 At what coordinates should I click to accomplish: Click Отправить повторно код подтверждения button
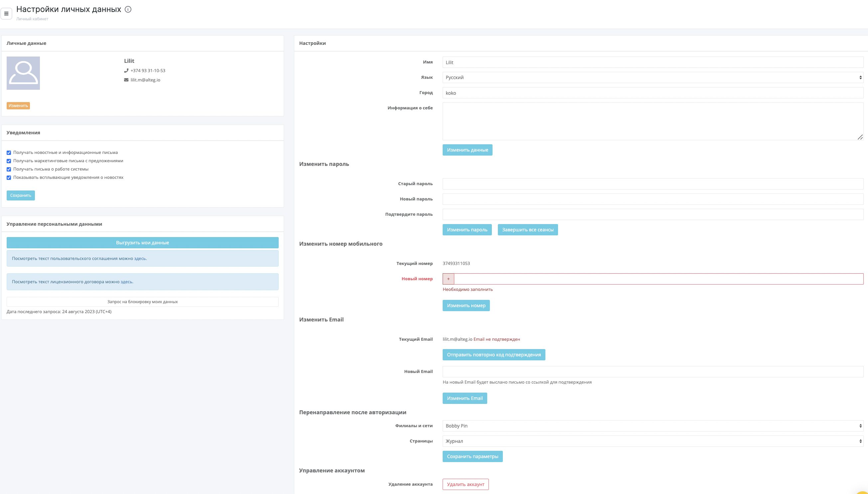click(x=494, y=355)
